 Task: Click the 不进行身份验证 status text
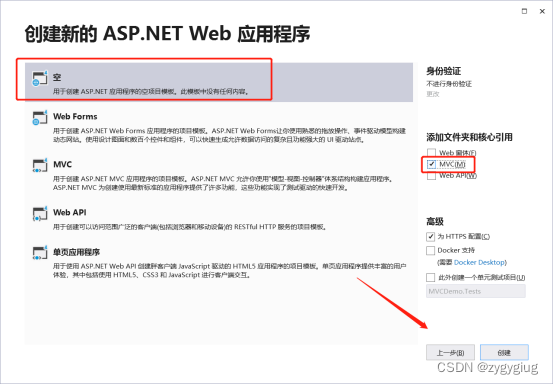449,84
